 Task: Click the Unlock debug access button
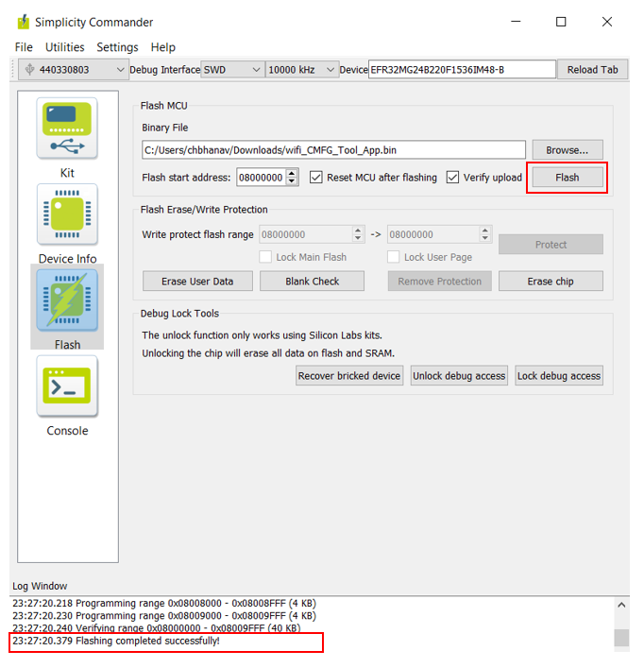[459, 376]
